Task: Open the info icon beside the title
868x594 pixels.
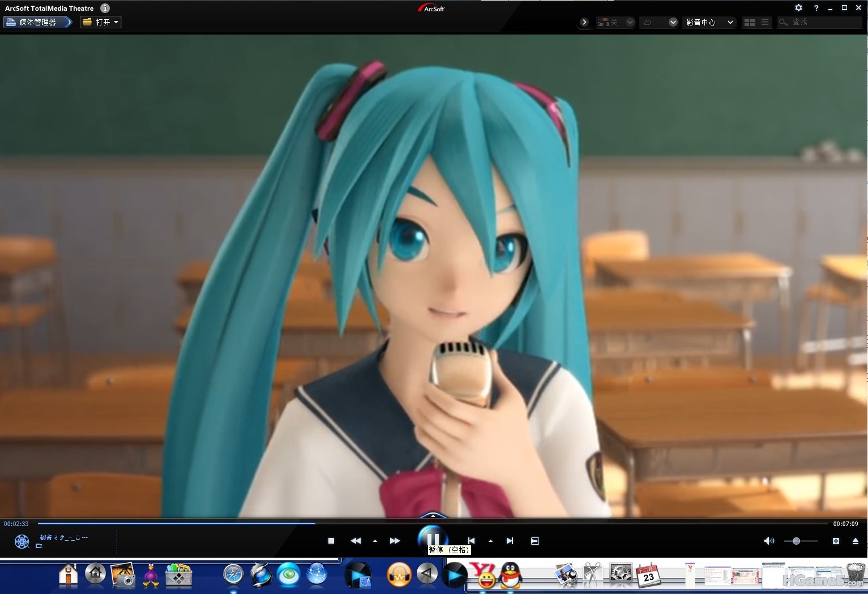Action: tap(105, 8)
